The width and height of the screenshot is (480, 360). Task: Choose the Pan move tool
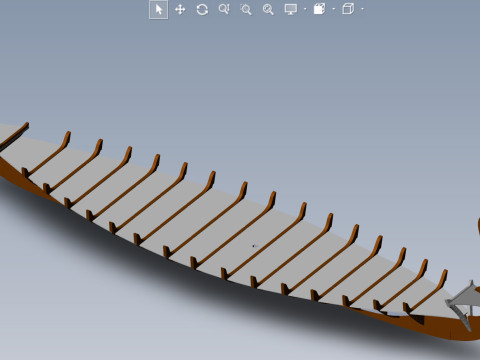(180, 9)
